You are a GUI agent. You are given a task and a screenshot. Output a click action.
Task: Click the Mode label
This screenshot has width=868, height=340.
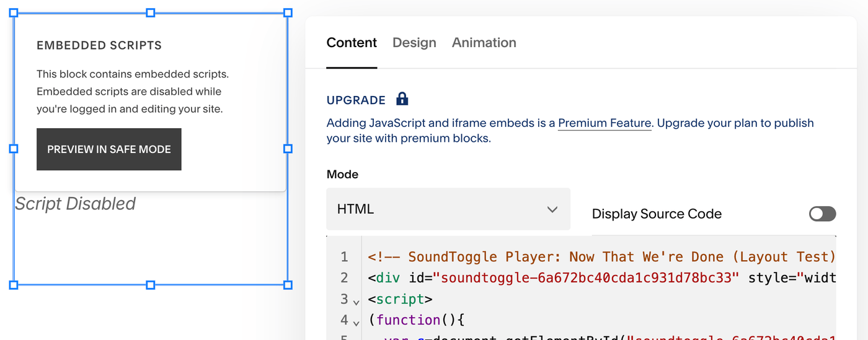click(342, 175)
